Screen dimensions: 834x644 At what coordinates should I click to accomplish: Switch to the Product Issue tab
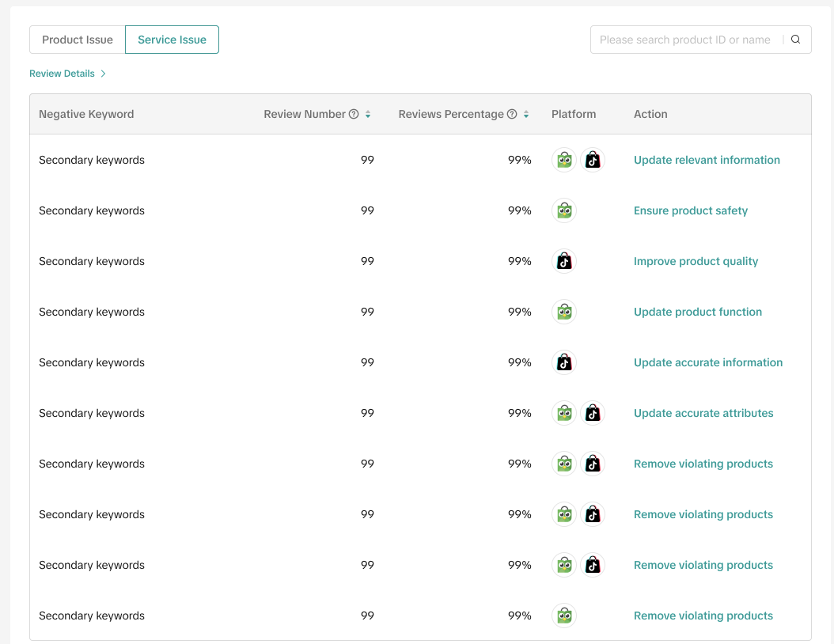(x=78, y=40)
